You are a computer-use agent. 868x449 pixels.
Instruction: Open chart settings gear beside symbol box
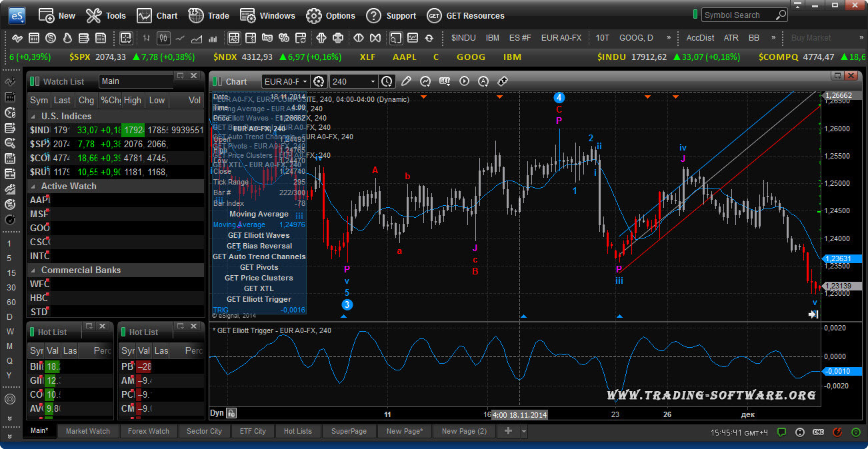tap(319, 81)
